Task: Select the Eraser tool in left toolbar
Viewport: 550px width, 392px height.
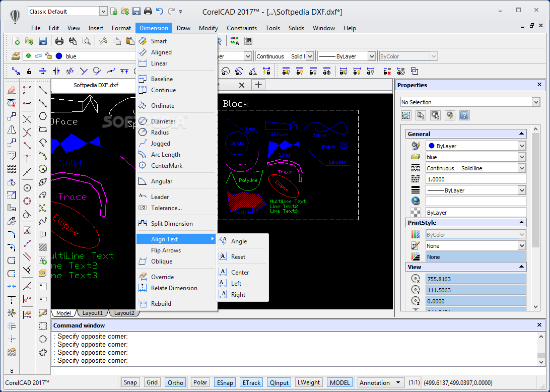Action: coord(12,90)
